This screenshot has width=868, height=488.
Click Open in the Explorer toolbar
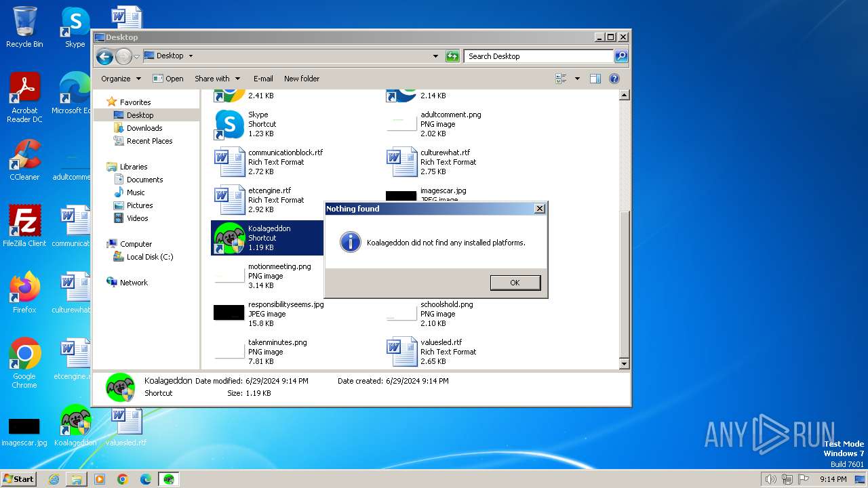[x=168, y=79]
